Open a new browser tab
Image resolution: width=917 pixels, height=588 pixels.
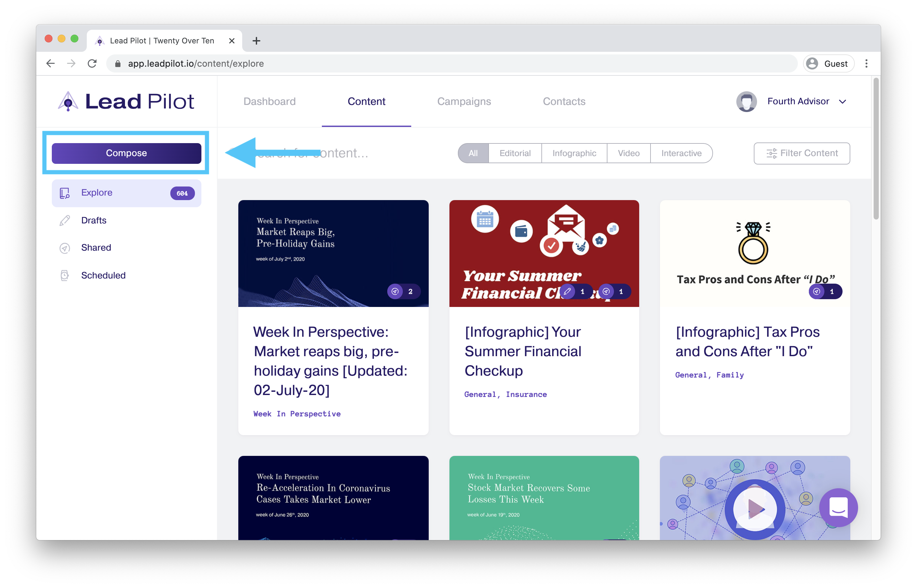click(256, 41)
